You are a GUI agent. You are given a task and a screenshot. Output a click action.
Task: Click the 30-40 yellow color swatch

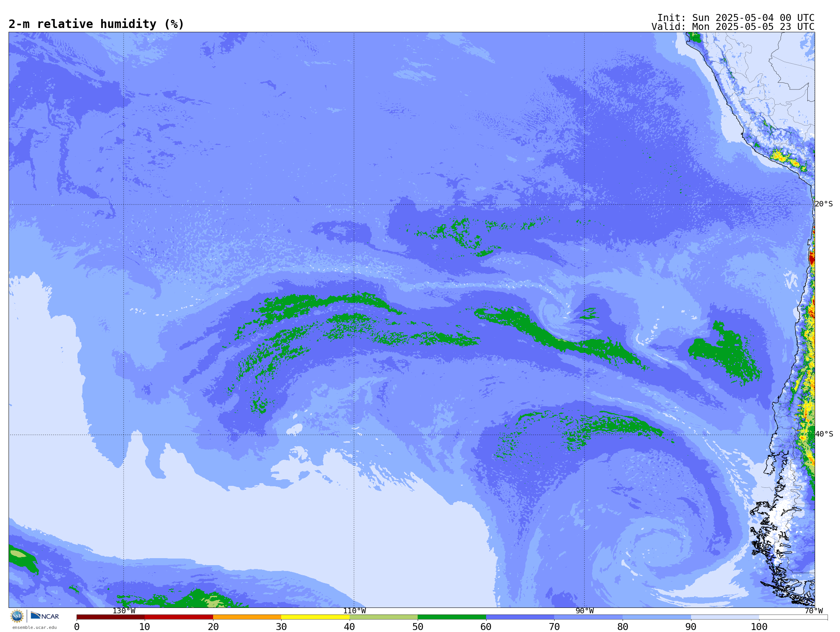tap(315, 617)
